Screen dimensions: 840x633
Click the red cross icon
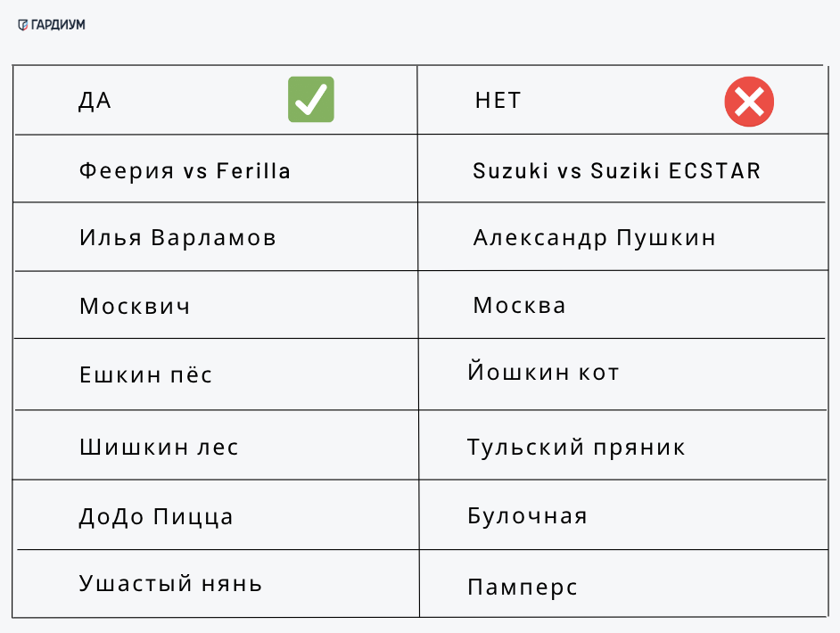(x=749, y=101)
